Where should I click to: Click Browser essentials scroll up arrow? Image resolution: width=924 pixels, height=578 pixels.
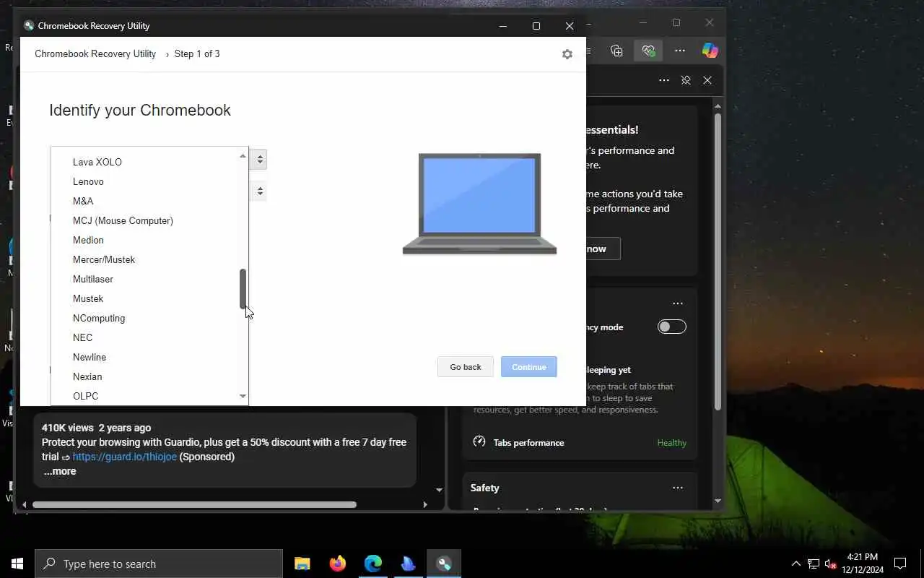pyautogui.click(x=718, y=106)
